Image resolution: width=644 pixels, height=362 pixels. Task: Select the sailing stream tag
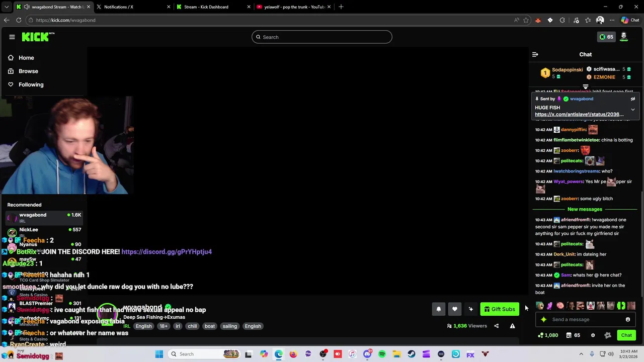click(229, 326)
